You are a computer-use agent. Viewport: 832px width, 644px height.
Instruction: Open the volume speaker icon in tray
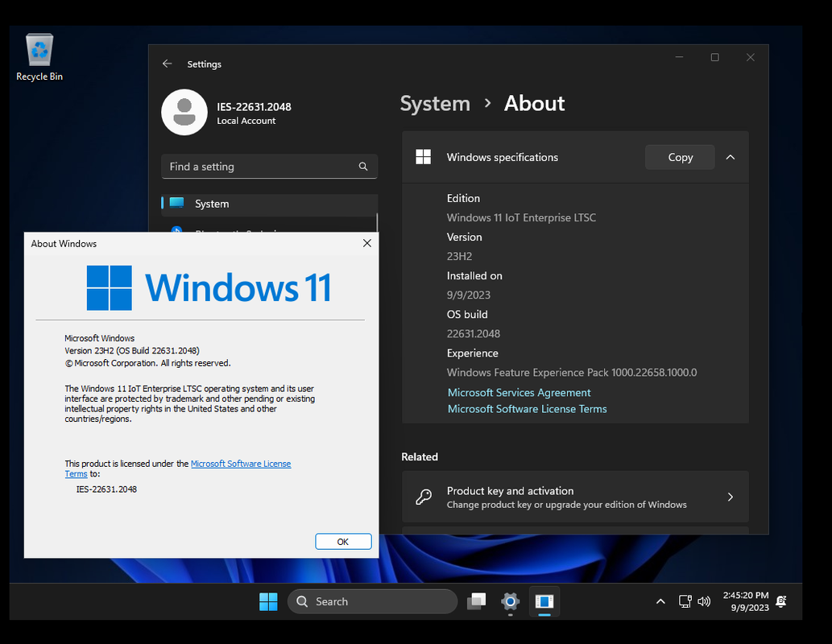(x=704, y=601)
